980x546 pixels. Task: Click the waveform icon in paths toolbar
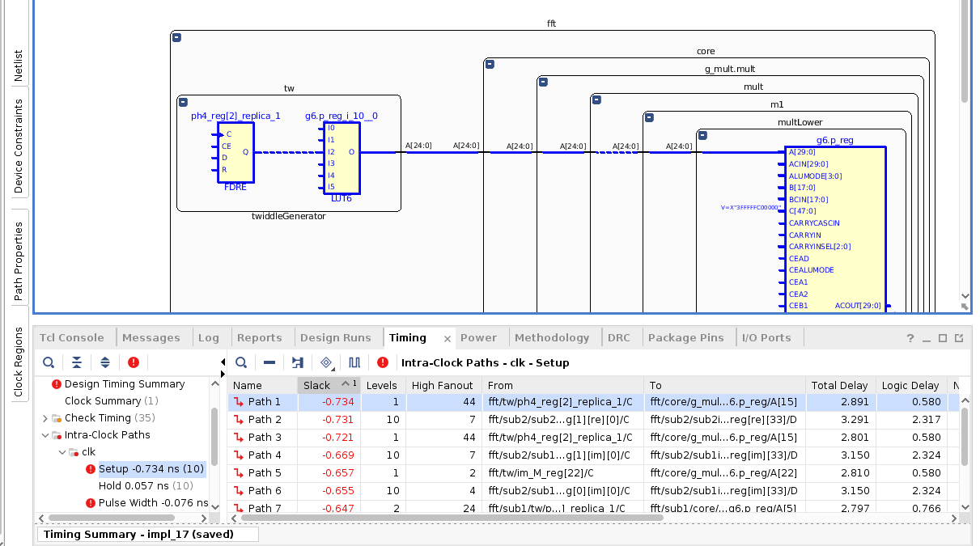click(x=354, y=362)
